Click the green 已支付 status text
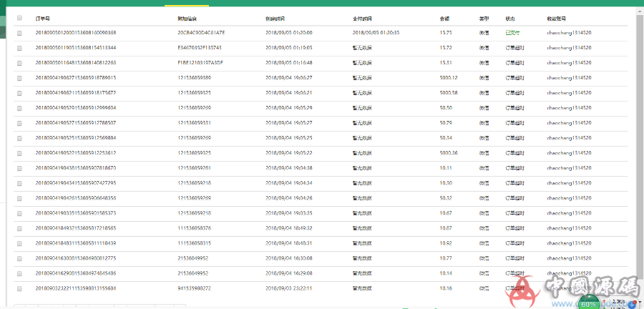This screenshot has height=309, width=644. tap(512, 33)
